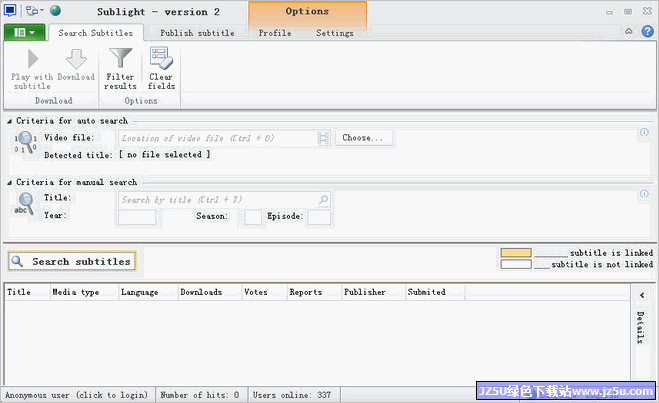Maximize the Sublight window
This screenshot has height=403, width=659.
(x=628, y=12)
